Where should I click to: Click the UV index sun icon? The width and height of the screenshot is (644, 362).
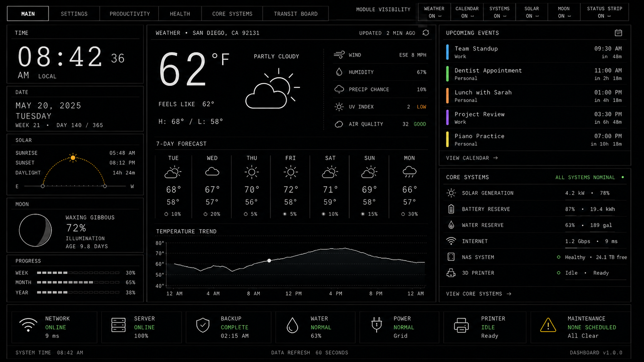point(339,107)
